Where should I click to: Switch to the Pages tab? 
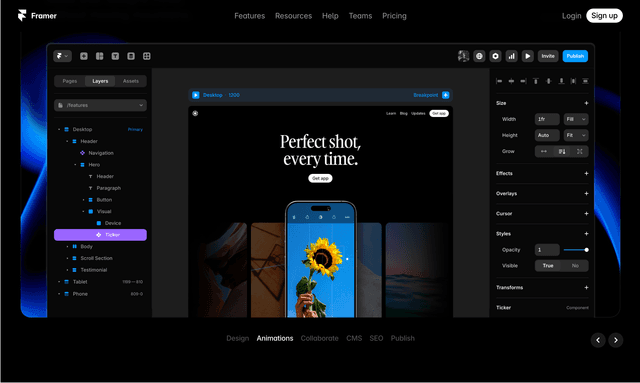(70, 81)
